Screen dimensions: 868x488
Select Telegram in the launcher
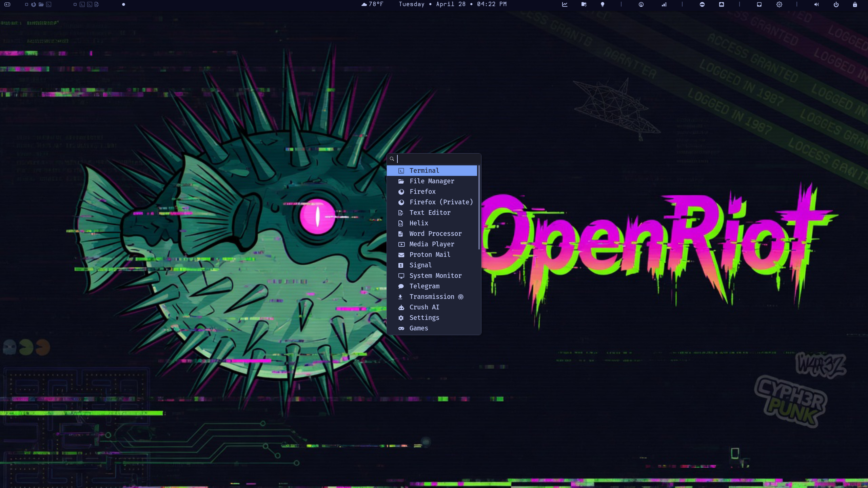click(432, 286)
